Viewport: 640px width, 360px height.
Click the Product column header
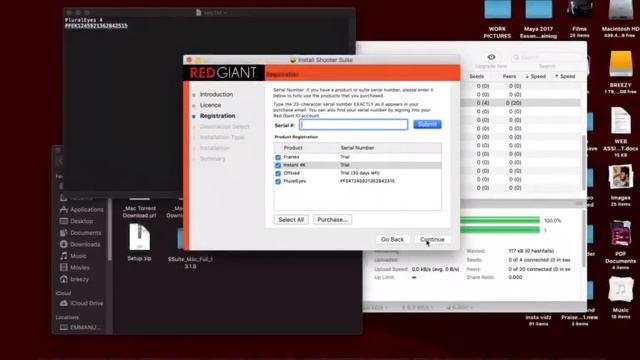[293, 148]
